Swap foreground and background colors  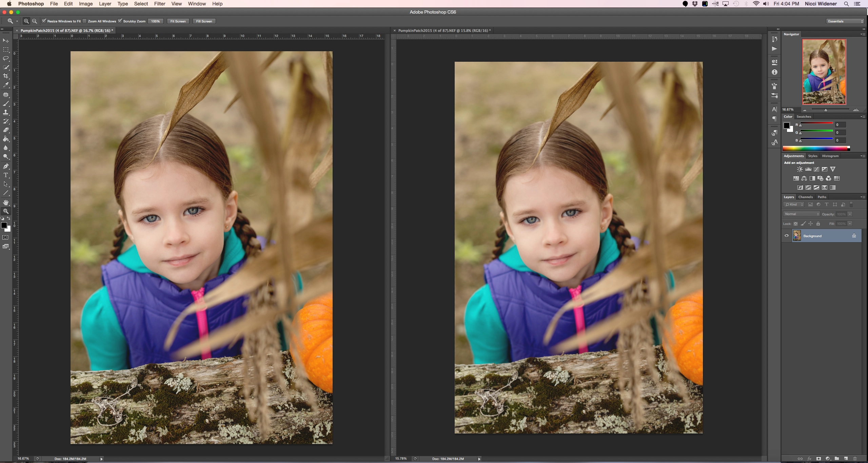click(x=8, y=218)
